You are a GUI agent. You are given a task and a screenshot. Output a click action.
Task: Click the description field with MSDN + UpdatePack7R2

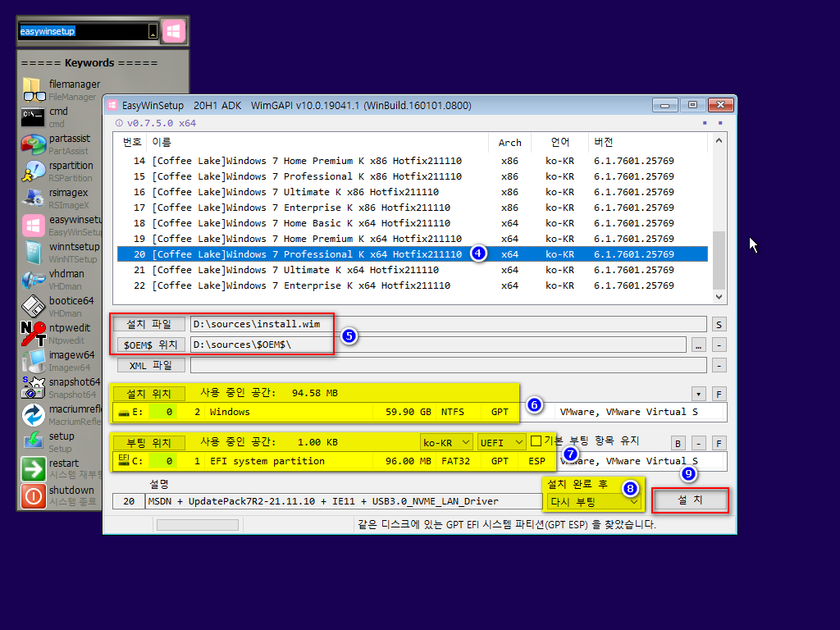tap(344, 501)
